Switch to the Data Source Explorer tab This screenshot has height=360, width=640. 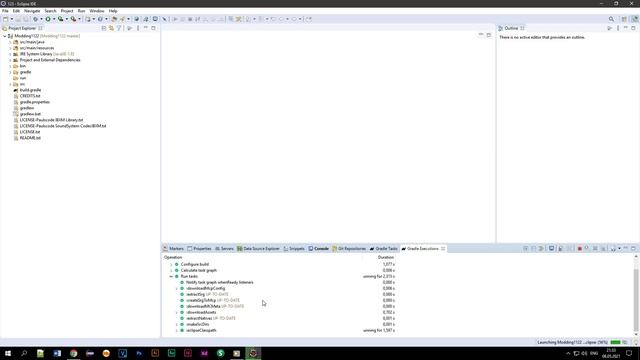[258, 249]
